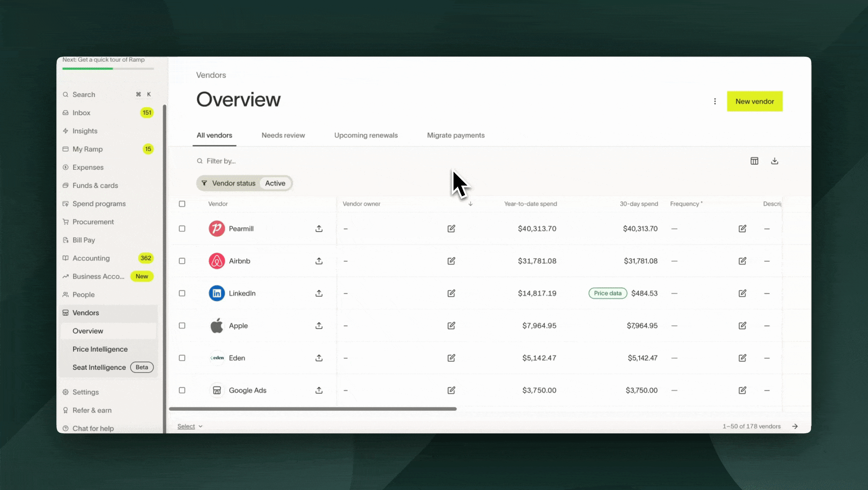Image resolution: width=868 pixels, height=490 pixels.
Task: Open My Ramp in the sidebar
Action: [108, 149]
